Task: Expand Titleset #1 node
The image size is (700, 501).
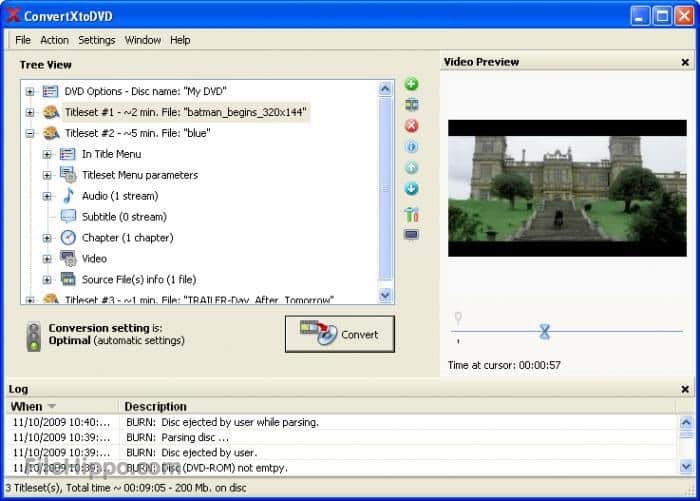Action: [29, 112]
